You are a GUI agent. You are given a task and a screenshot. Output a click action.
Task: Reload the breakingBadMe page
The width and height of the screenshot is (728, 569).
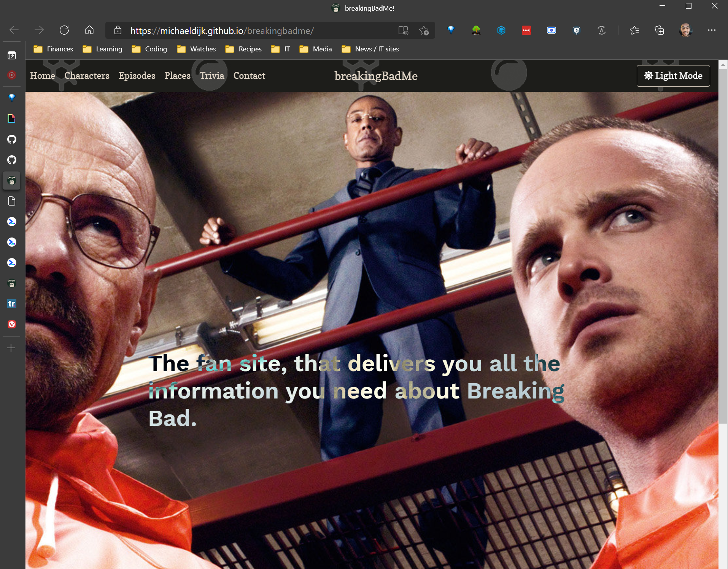click(x=64, y=30)
